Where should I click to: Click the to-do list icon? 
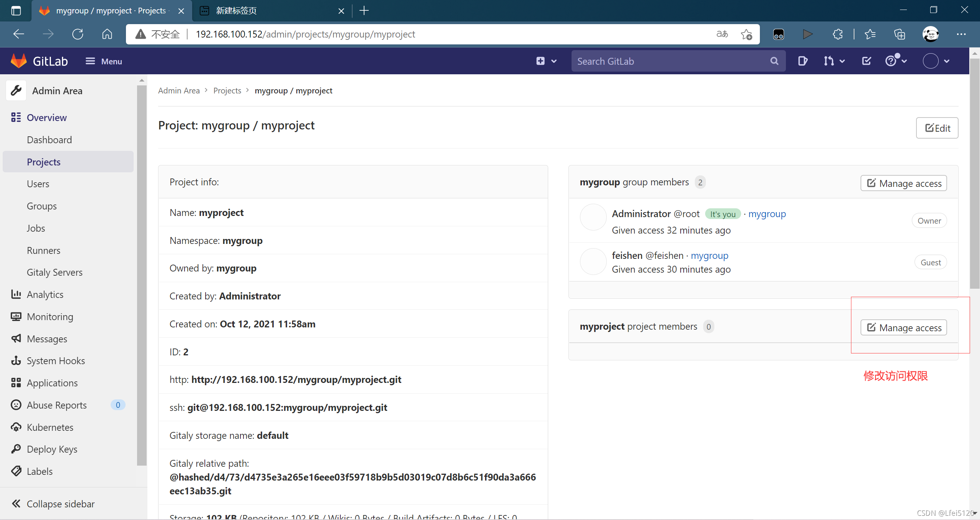[x=866, y=61]
